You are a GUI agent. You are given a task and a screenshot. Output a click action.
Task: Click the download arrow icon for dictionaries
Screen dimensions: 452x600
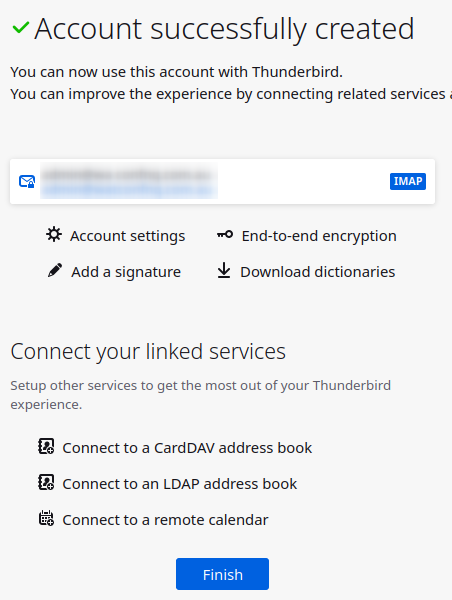(224, 270)
